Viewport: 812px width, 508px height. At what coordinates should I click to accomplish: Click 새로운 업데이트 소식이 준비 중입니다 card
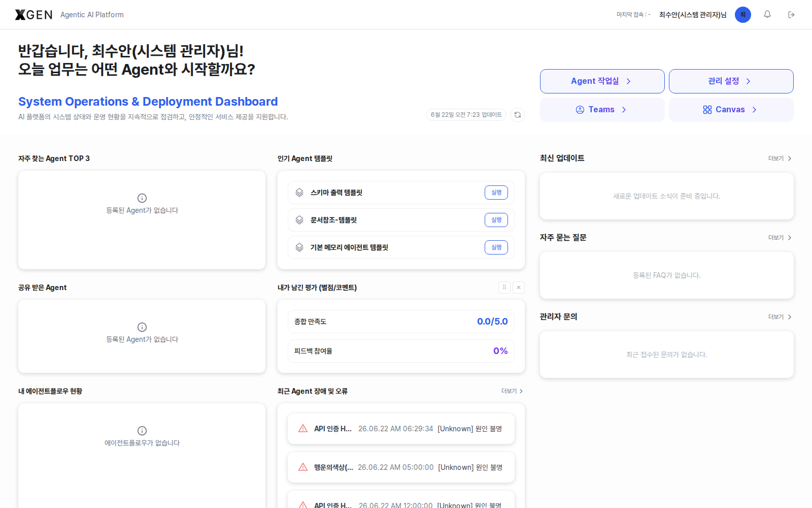coord(667,196)
